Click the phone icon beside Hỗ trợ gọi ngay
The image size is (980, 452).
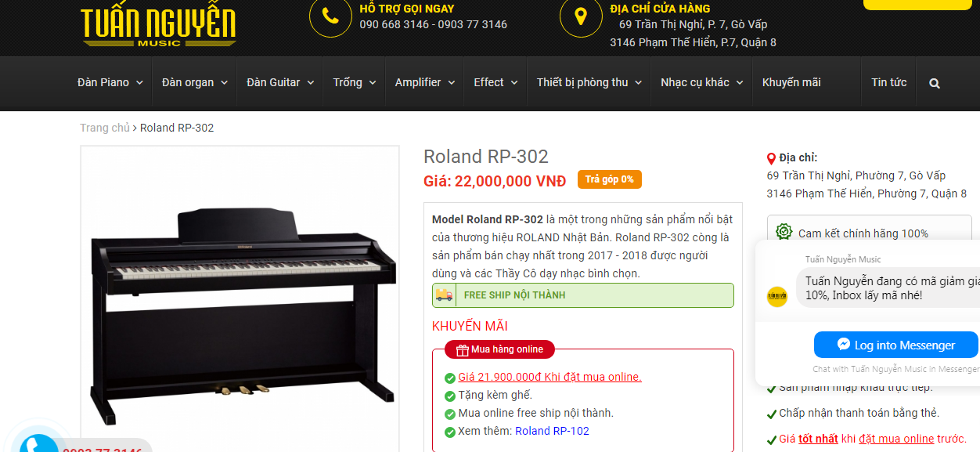pos(330,16)
